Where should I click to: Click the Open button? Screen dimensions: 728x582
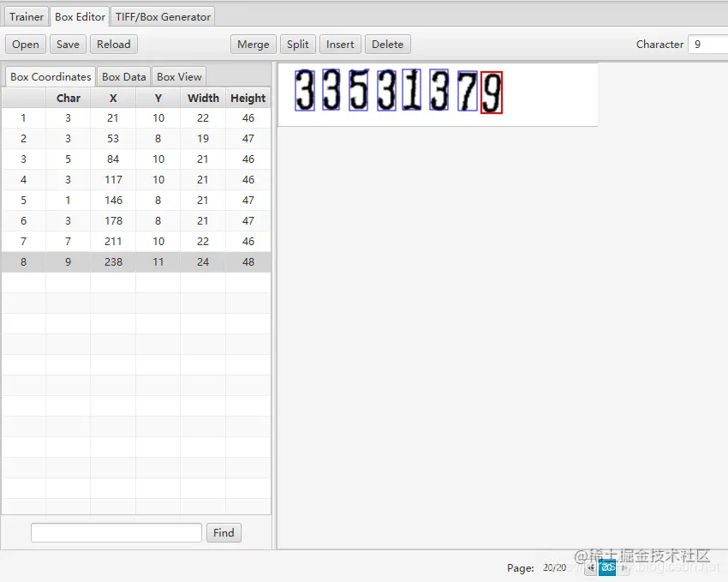click(26, 44)
